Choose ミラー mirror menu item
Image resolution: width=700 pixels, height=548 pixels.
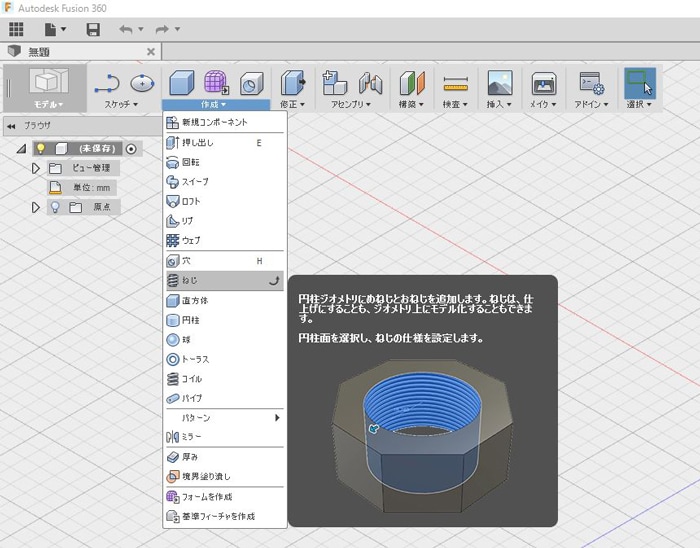(x=225, y=436)
